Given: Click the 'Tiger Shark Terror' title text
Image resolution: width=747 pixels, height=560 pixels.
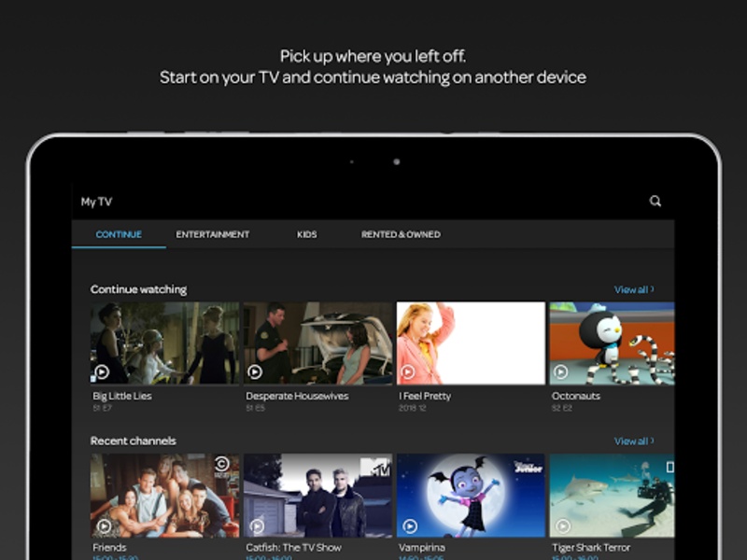Looking at the screenshot, I should (x=591, y=548).
